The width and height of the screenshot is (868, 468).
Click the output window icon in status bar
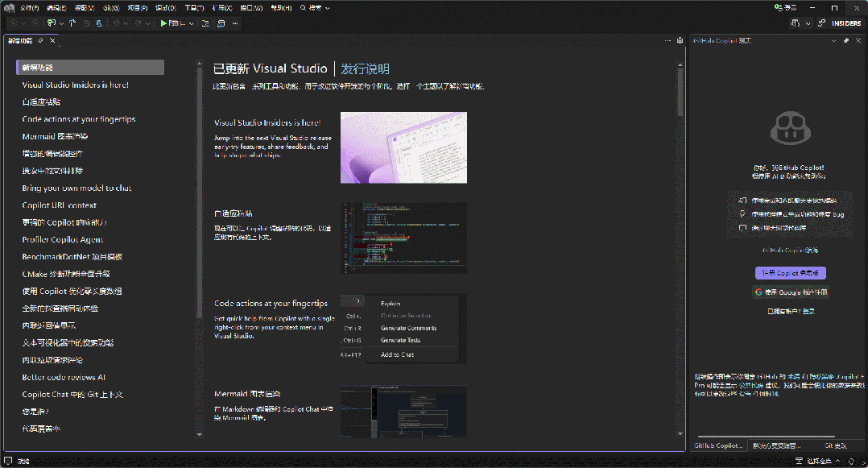tap(8, 461)
